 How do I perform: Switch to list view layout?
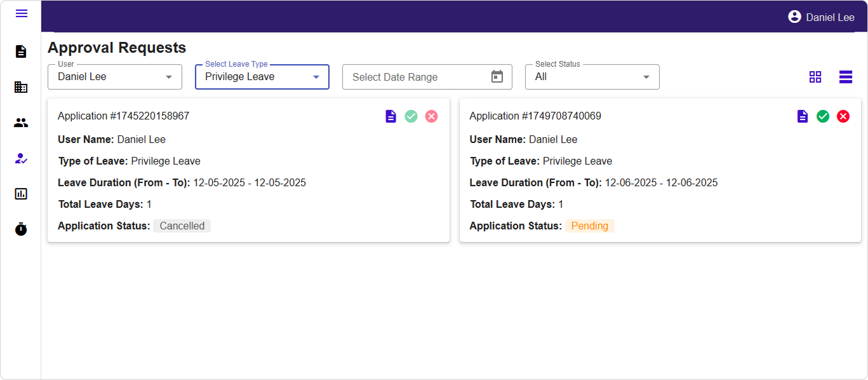846,77
